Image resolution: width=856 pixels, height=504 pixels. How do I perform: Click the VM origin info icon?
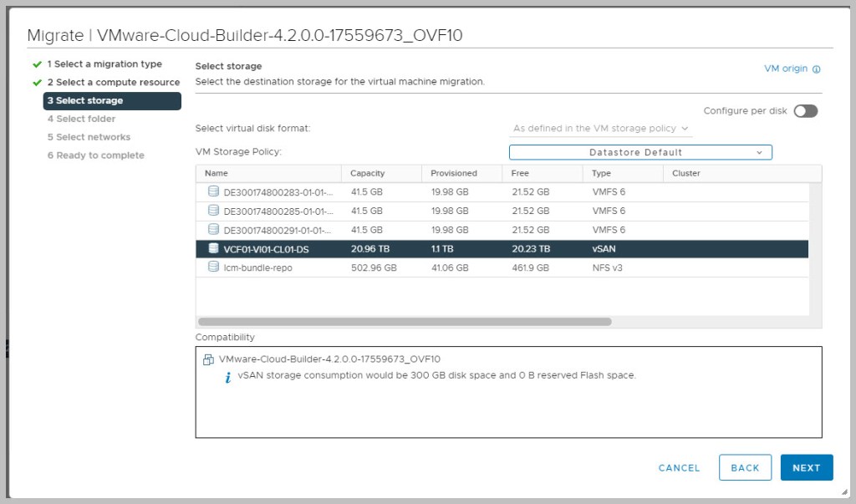coord(816,69)
